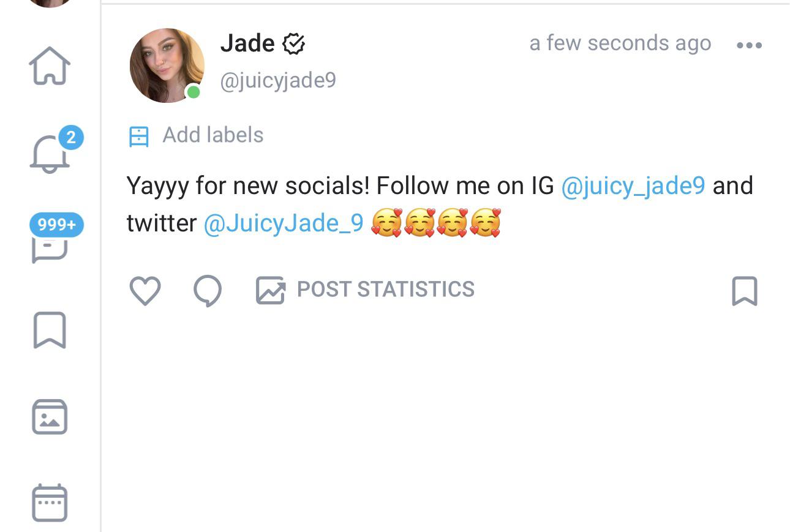Open the post options three-dot menu
This screenshot has width=790, height=532.
pyautogui.click(x=750, y=44)
